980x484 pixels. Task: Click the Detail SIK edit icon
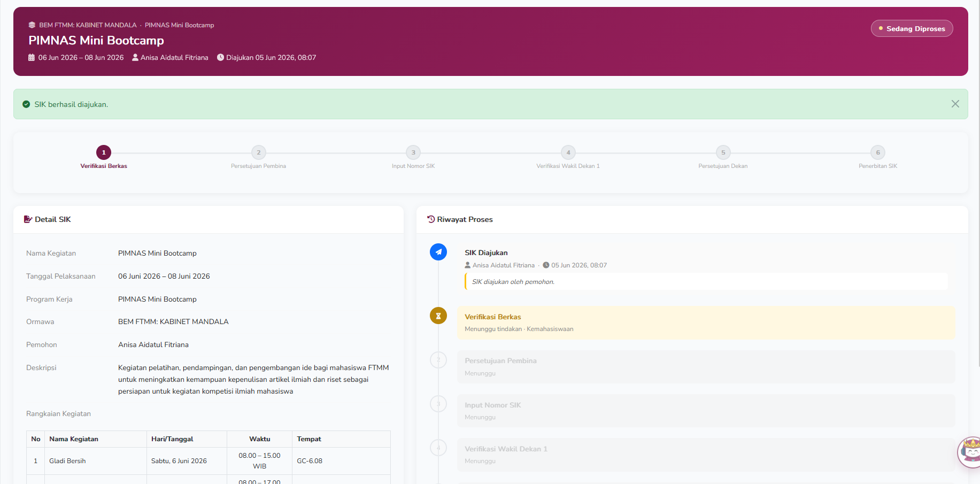28,219
